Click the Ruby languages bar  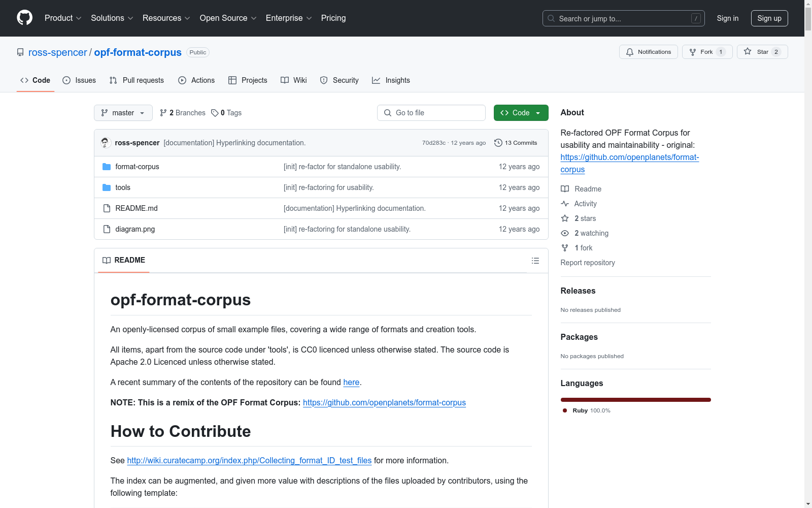pos(636,400)
